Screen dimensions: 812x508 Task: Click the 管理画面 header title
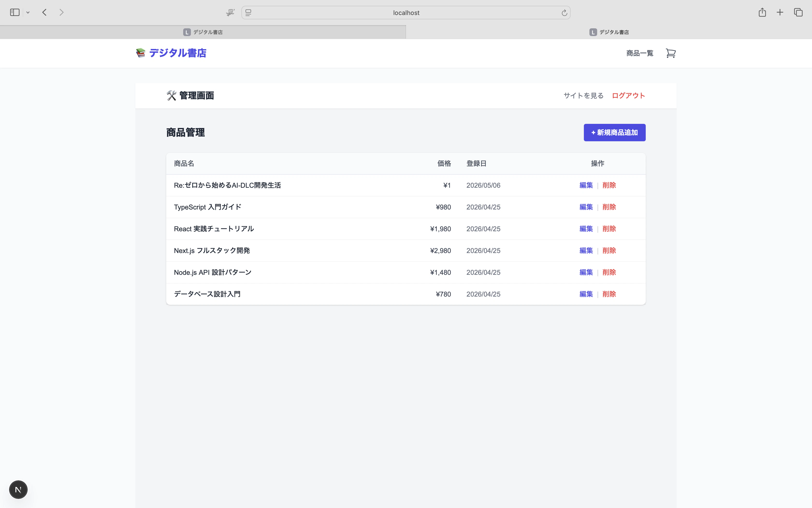click(190, 96)
